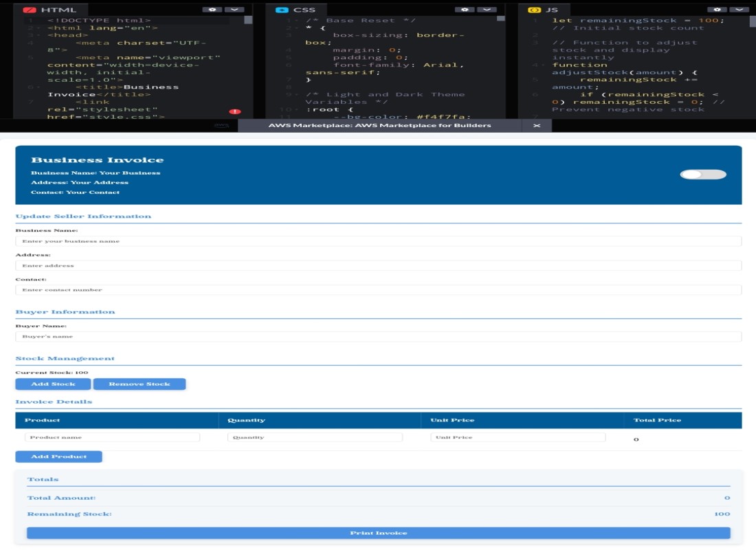Click the Unit Price table input

tap(518, 437)
